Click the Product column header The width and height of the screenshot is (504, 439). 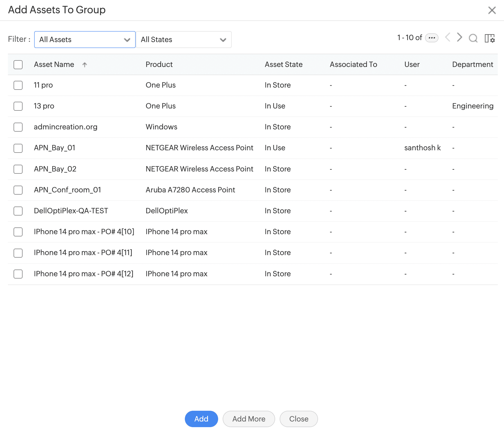(x=159, y=65)
